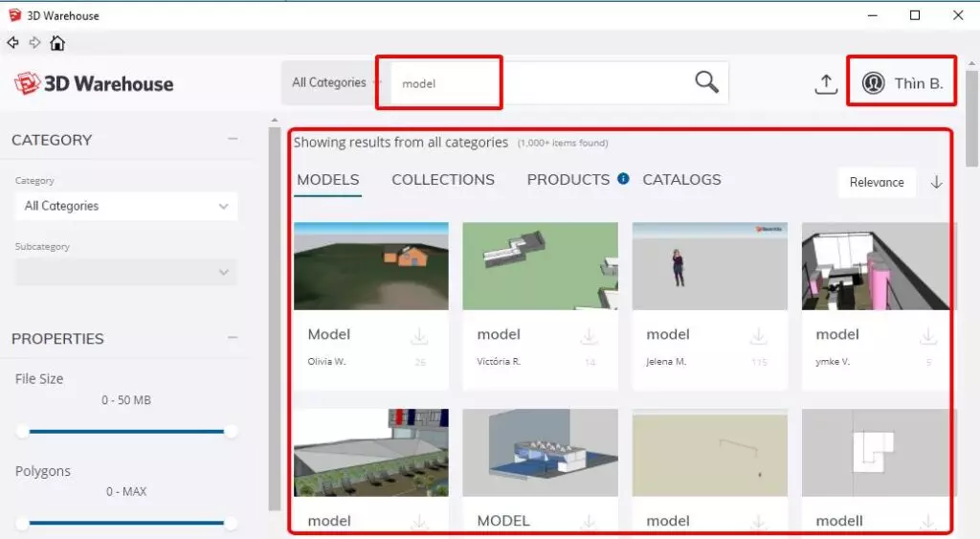The width and height of the screenshot is (980, 539).
Task: Collapse the PROPERTIES section
Action: 233,338
